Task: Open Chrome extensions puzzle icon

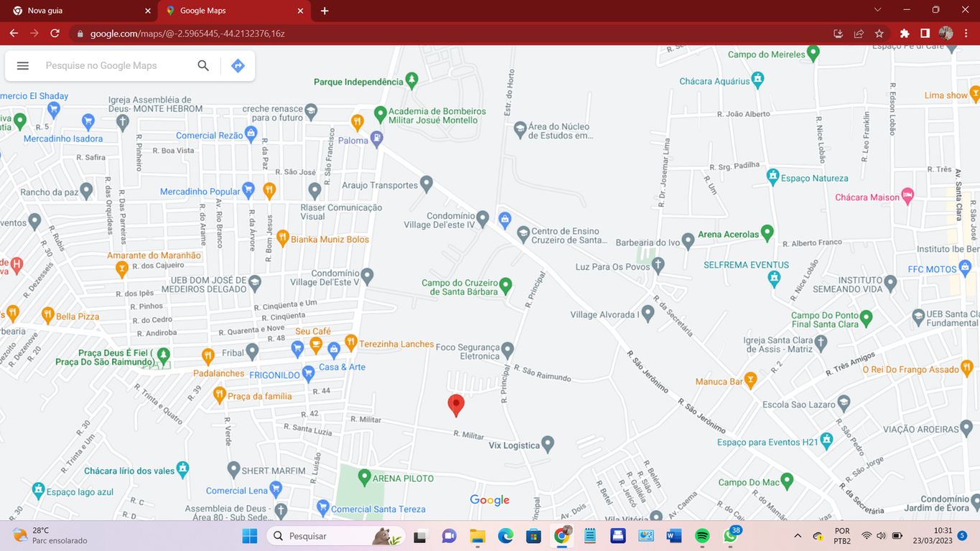Action: coord(905,33)
